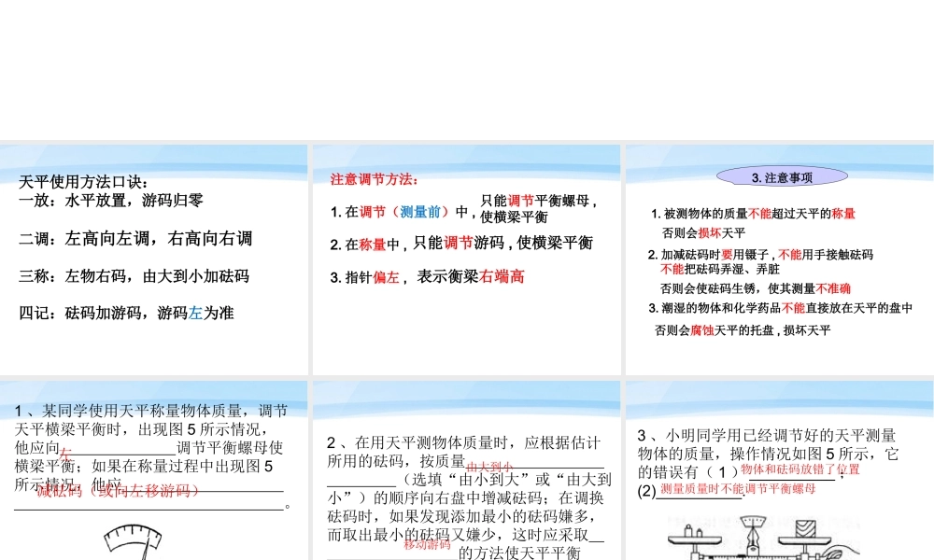934x560 pixels.
Task: Select the line 2. 加减砝码时要用镊子
Action: click(760, 255)
